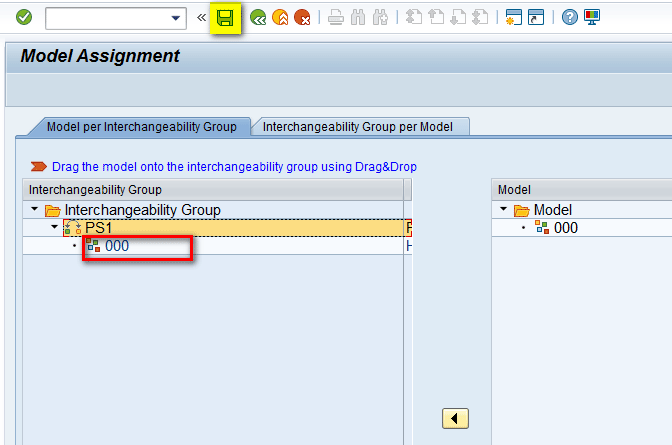Click the red Cancel icon
This screenshot has height=445, width=672.
pyautogui.click(x=302, y=18)
